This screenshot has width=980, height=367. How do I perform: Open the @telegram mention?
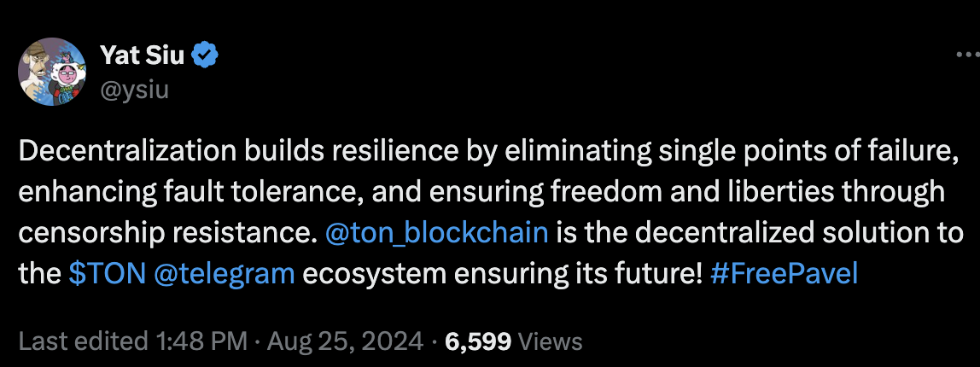point(224,275)
